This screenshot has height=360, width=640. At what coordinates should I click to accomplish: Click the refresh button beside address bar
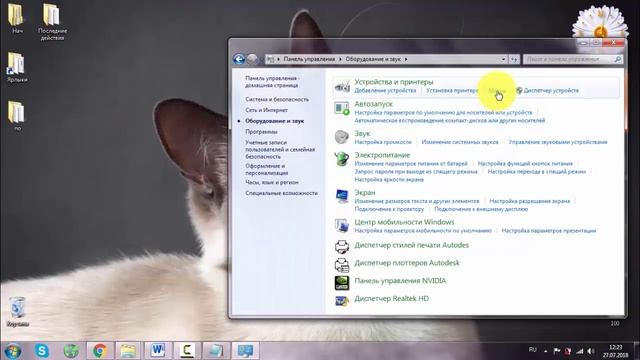[514, 59]
